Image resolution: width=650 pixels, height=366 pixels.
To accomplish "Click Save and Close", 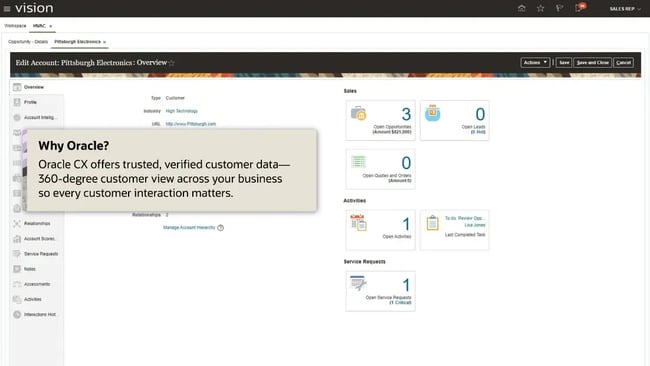I will pos(592,63).
